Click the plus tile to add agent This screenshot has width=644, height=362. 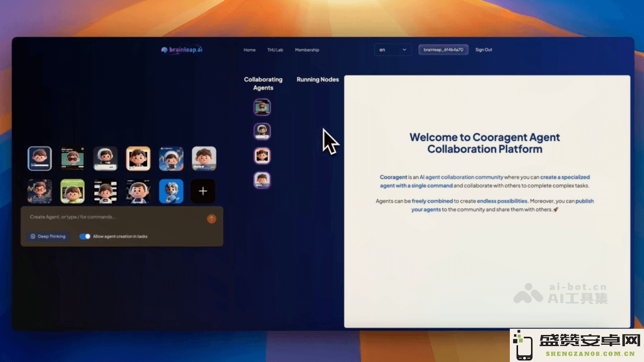203,191
